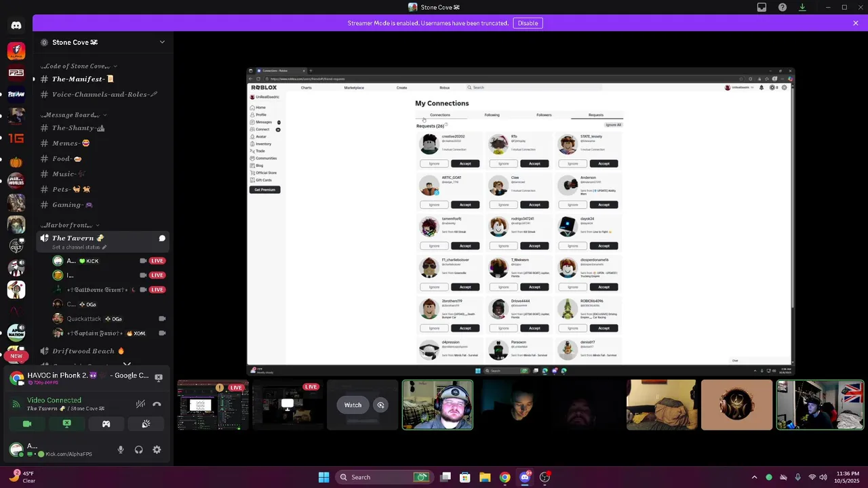
Task: Select the green-bordered webcam tile
Action: click(x=437, y=405)
